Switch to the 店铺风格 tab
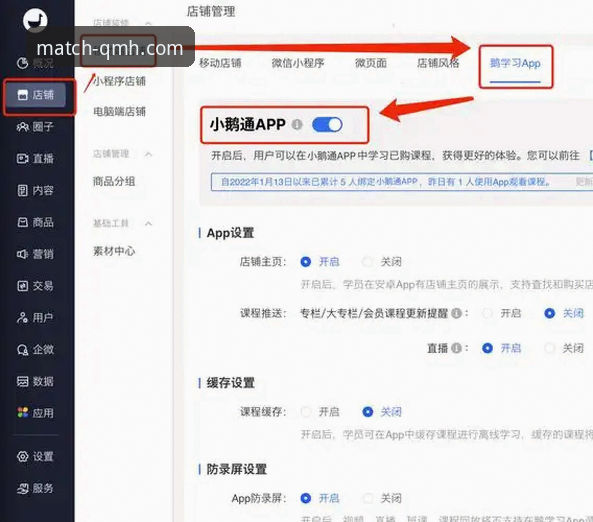This screenshot has height=522, width=593. [x=438, y=63]
